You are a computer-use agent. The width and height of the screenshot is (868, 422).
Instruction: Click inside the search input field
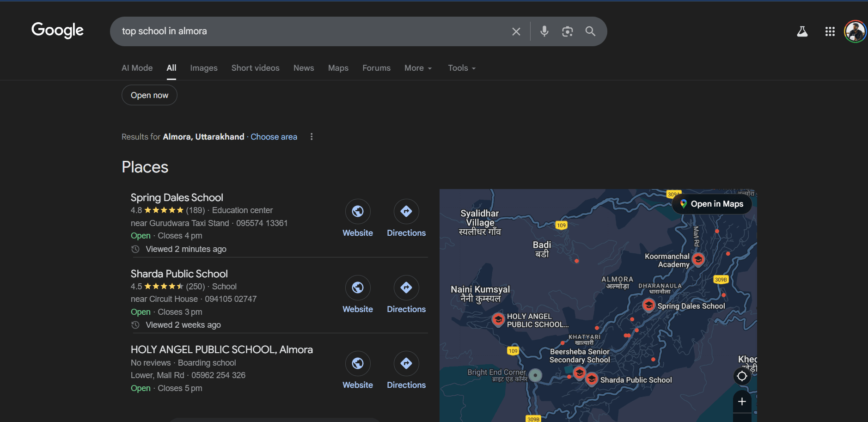coord(277,31)
